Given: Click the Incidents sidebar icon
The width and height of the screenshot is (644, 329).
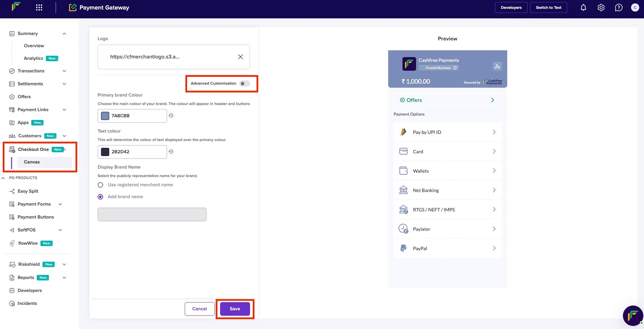Looking at the screenshot, I should (12, 303).
